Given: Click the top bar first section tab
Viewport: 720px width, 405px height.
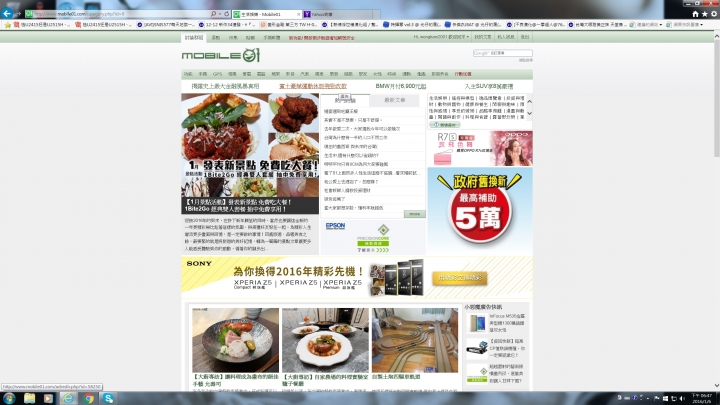Looking at the screenshot, I should 194,38.
